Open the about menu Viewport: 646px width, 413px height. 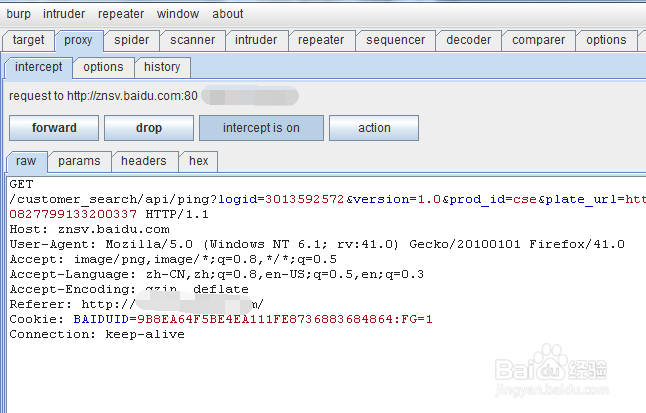(227, 14)
